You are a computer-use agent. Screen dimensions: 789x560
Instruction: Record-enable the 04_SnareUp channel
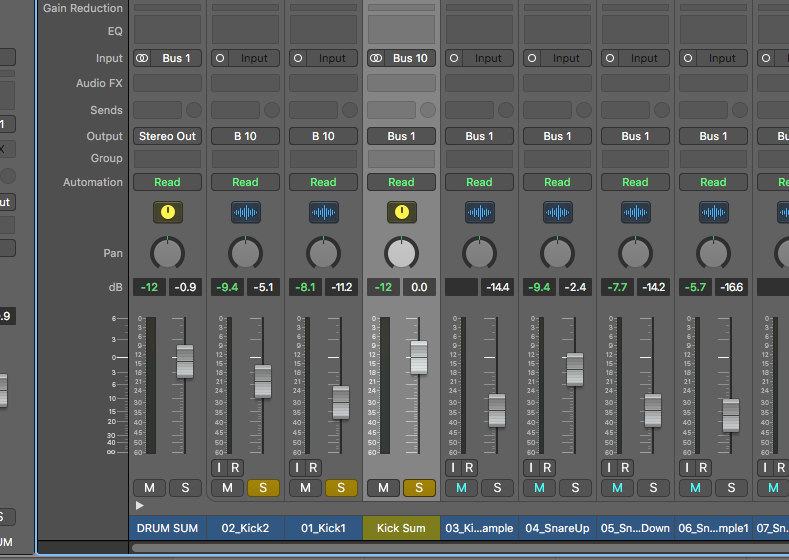[x=547, y=468]
